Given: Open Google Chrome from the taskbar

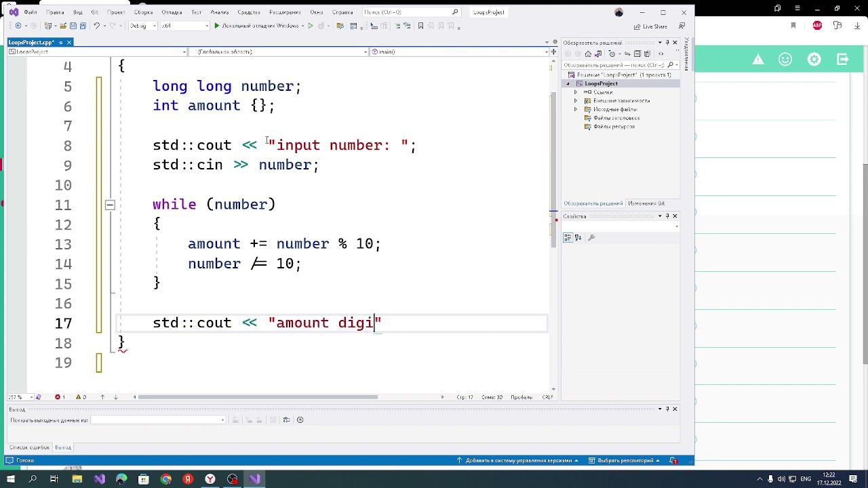Looking at the screenshot, I should pos(166,479).
